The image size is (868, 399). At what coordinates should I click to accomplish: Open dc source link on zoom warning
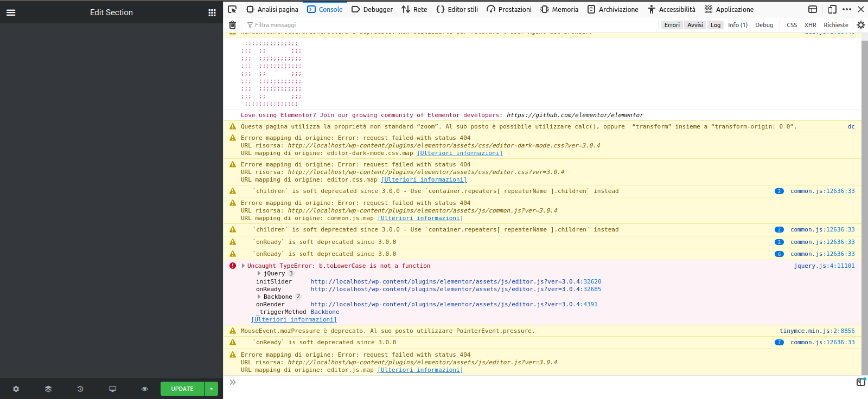click(851, 126)
